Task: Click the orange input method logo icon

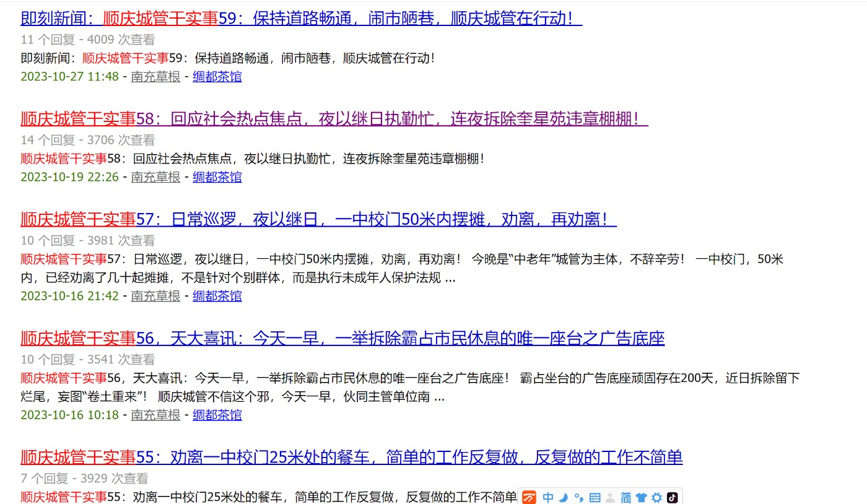Action: 529,497
